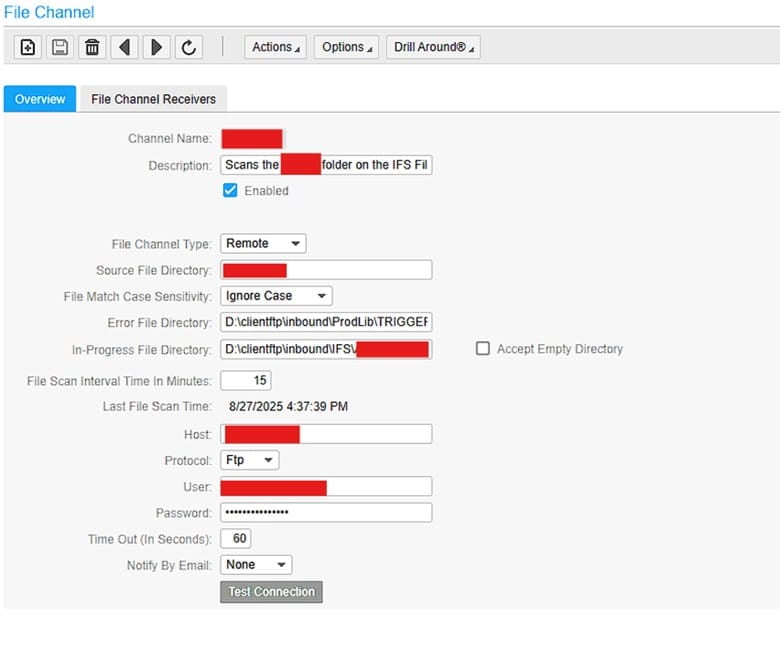Select the Overview tab
The image size is (780, 661).
click(x=40, y=99)
